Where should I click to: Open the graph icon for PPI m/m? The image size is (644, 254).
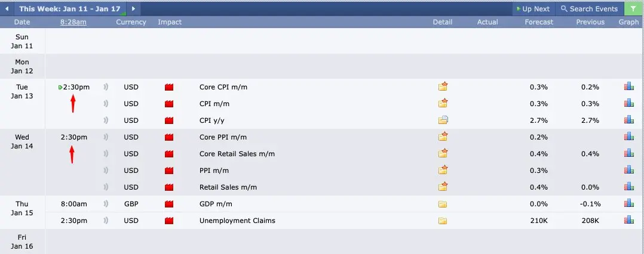point(628,170)
